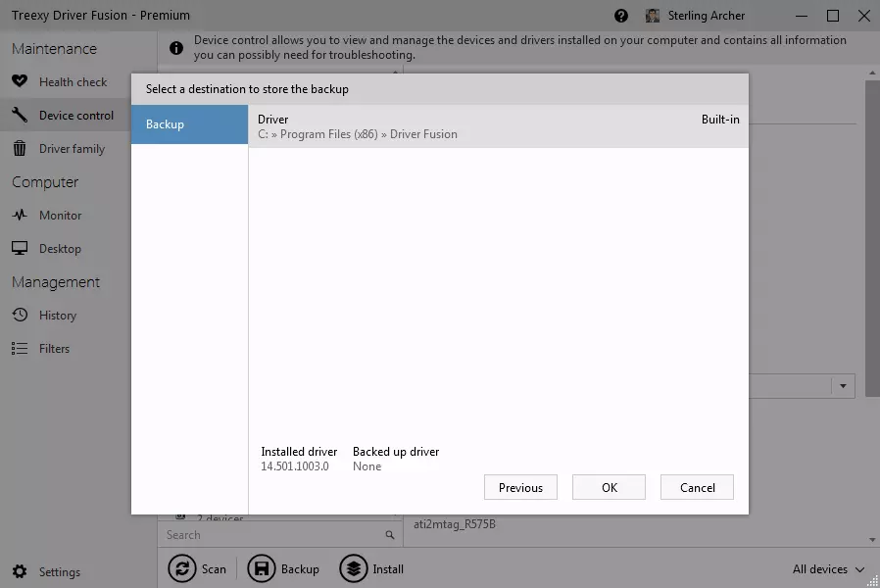This screenshot has height=588, width=880.
Task: Click the search magnifier icon
Action: click(389, 535)
